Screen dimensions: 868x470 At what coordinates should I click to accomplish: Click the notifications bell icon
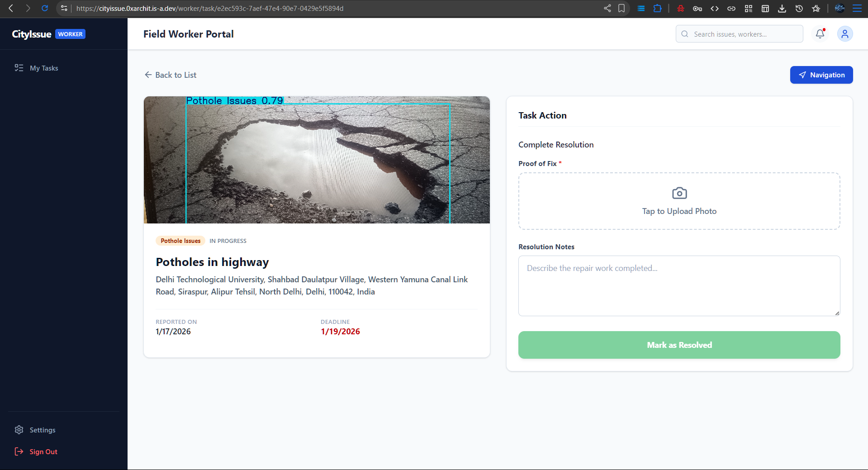coord(820,34)
